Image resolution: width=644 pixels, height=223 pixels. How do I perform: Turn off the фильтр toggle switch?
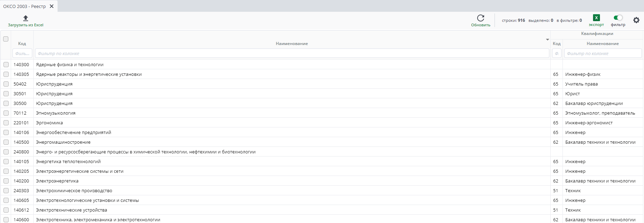point(618,18)
